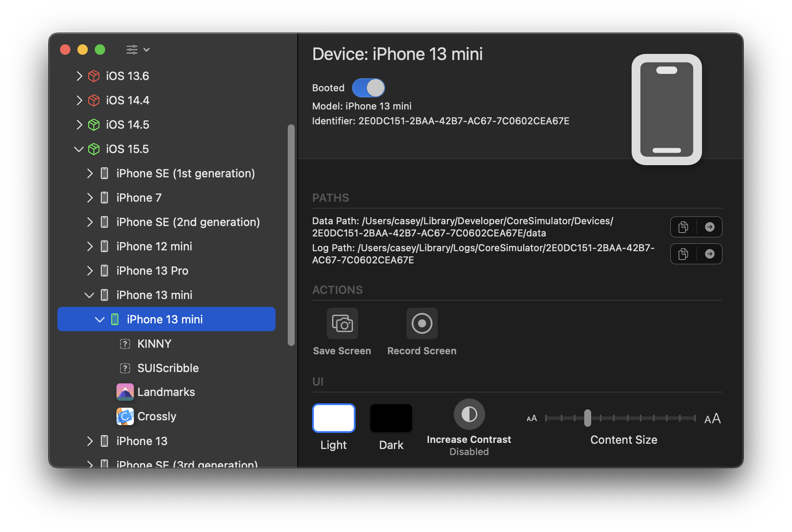Click the sidebar vertical scrollbar
Image resolution: width=792 pixels, height=532 pixels.
[291, 235]
